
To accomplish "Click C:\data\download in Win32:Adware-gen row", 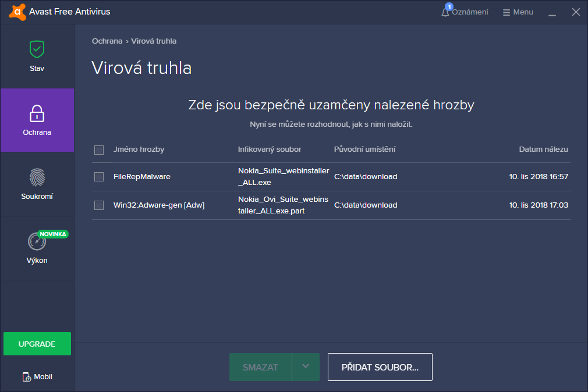I will pyautogui.click(x=366, y=205).
